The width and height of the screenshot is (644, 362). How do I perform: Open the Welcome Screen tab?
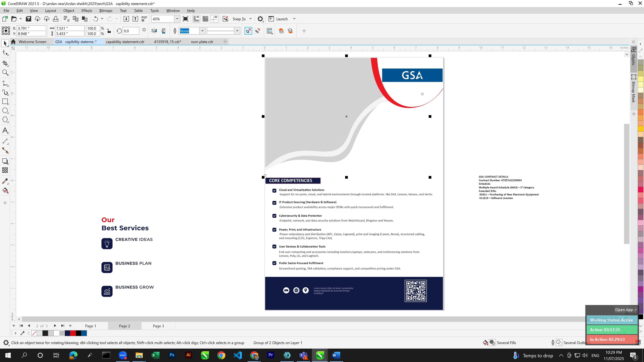(32, 42)
